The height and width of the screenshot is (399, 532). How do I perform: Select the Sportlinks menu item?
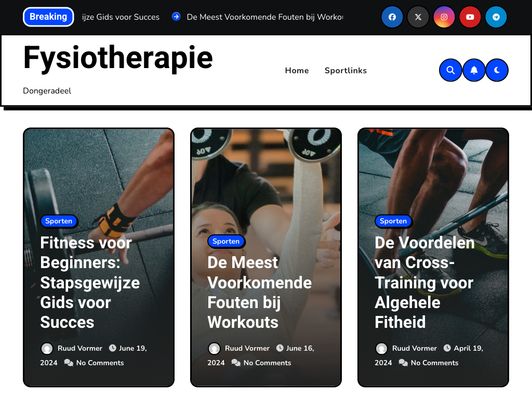point(345,71)
